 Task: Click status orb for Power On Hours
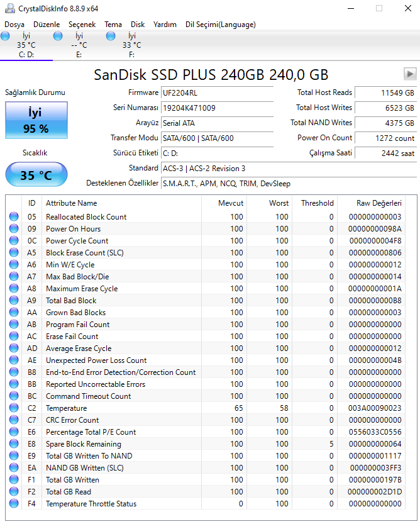[x=14, y=228]
